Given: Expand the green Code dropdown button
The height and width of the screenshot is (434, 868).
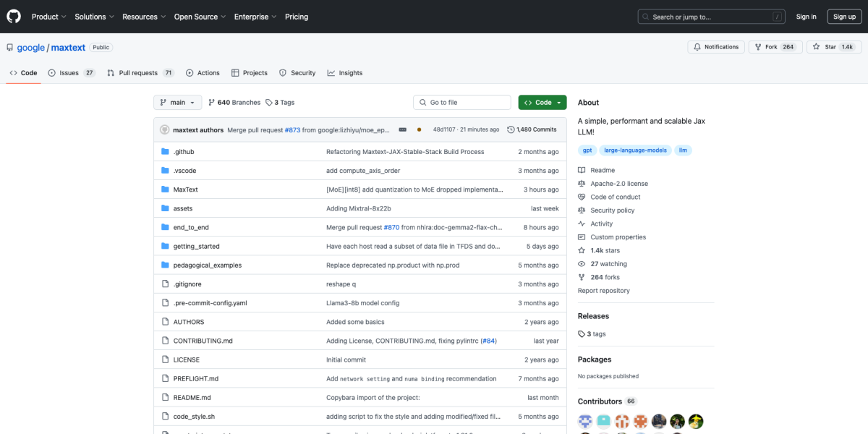Looking at the screenshot, I should pyautogui.click(x=542, y=103).
